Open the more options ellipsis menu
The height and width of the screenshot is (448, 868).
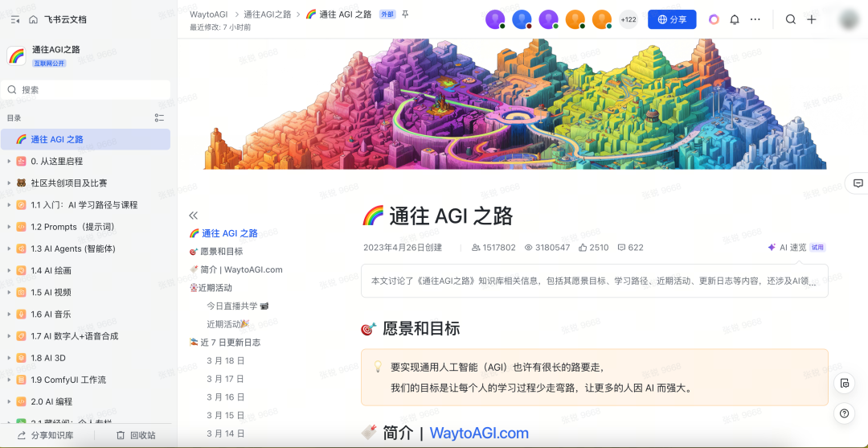(x=755, y=19)
